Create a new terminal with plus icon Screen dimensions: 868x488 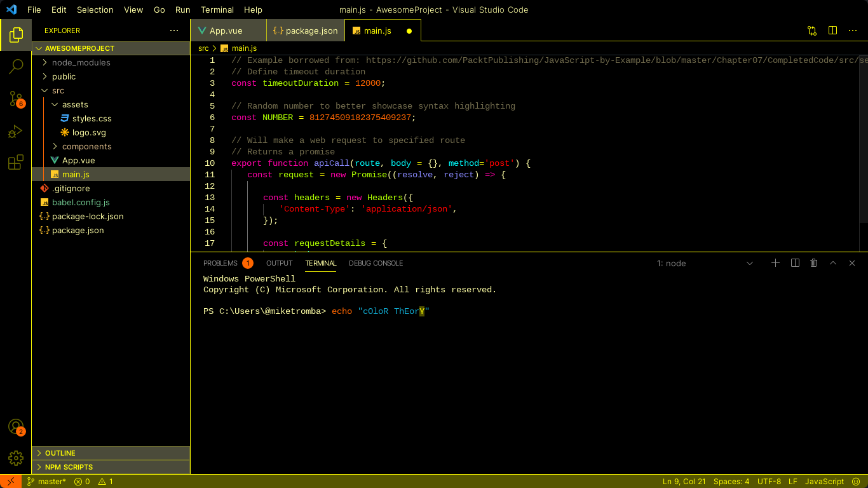click(775, 263)
